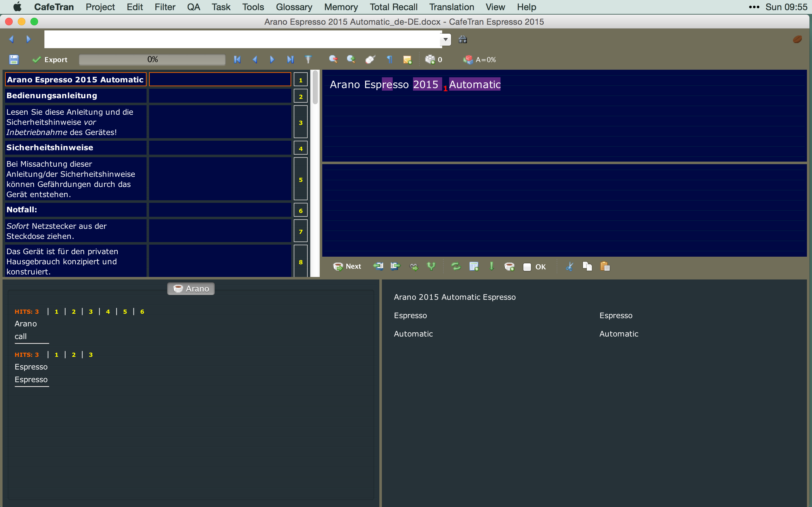This screenshot has width=812, height=507.
Task: Click the clipboard paste icon
Action: (605, 266)
